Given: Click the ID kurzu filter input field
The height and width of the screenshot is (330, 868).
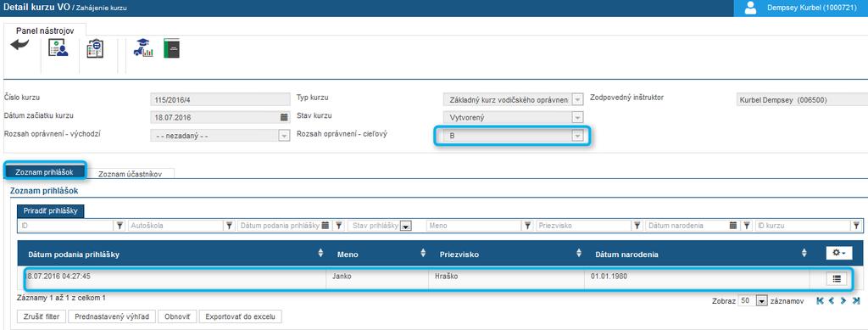Looking at the screenshot, I should pyautogui.click(x=804, y=226).
